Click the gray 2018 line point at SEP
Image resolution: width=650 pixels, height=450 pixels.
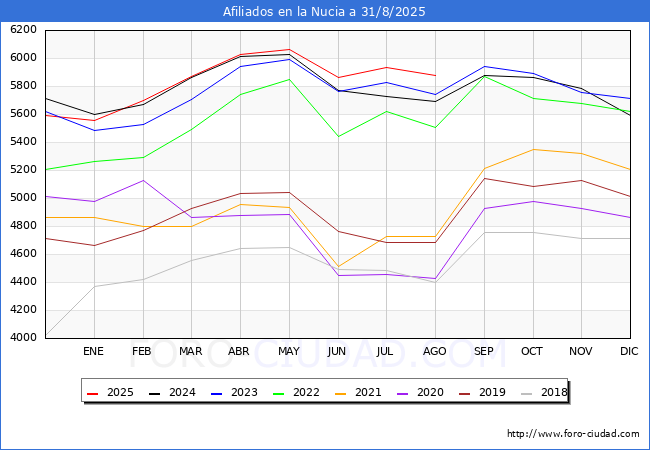tap(484, 232)
